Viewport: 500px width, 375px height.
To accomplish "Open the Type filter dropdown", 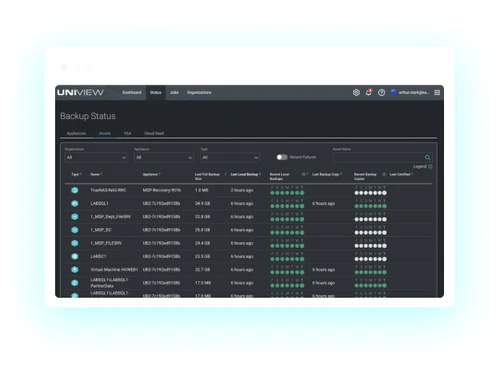I will 230,157.
